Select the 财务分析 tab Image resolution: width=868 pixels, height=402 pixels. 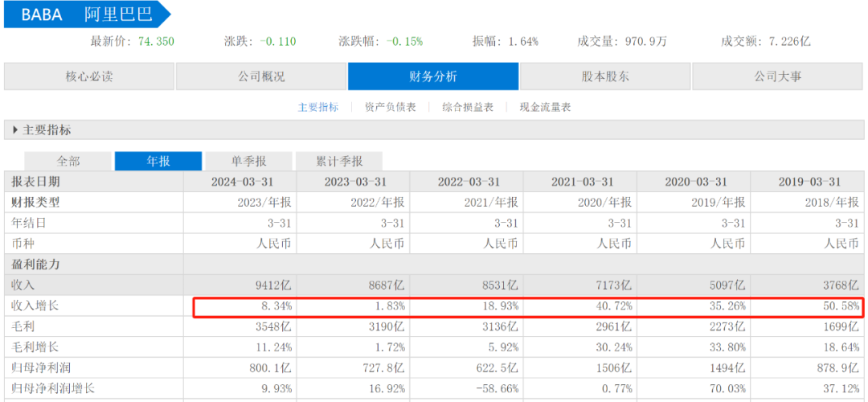click(x=433, y=76)
